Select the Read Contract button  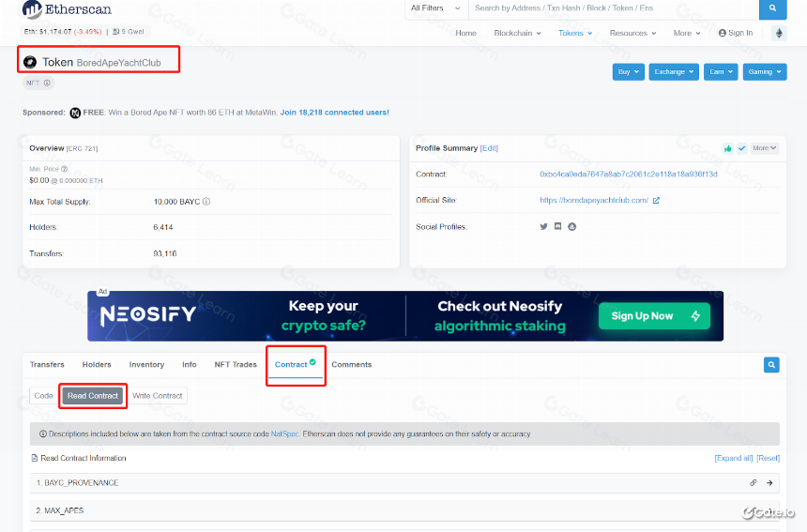point(93,396)
